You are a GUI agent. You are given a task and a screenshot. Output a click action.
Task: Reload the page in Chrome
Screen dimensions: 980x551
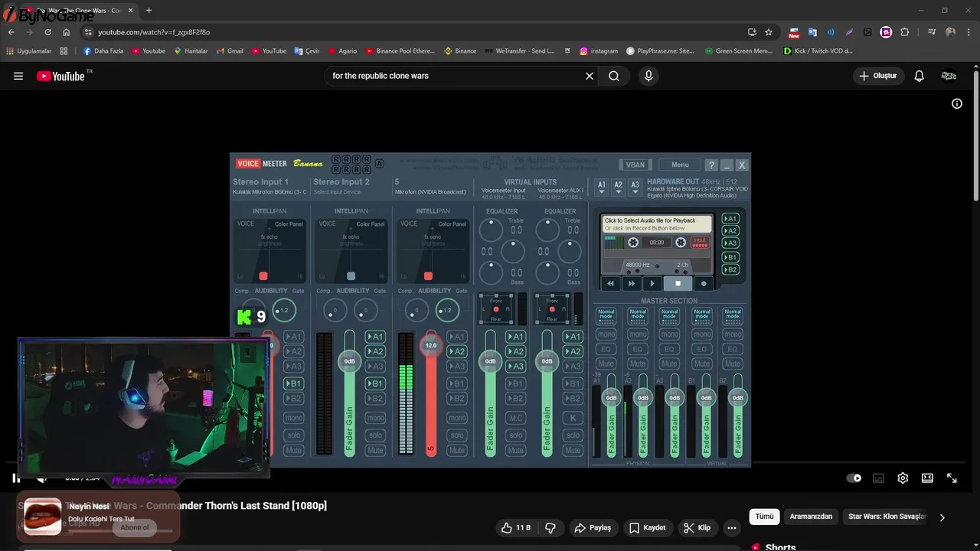47,32
